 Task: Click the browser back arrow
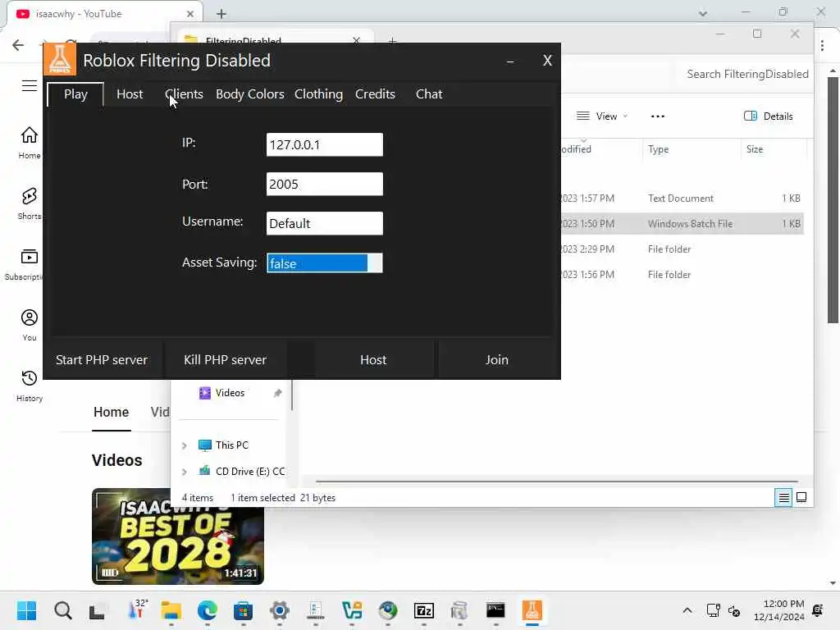tap(18, 45)
